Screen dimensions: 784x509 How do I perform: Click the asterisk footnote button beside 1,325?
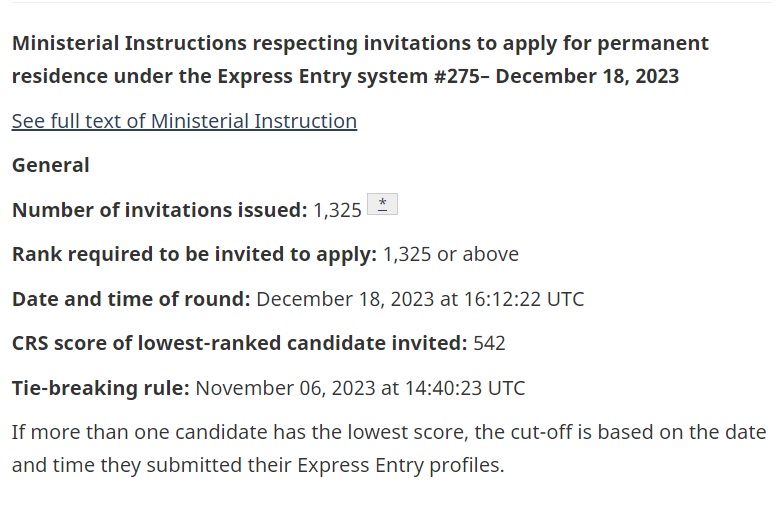coord(382,204)
